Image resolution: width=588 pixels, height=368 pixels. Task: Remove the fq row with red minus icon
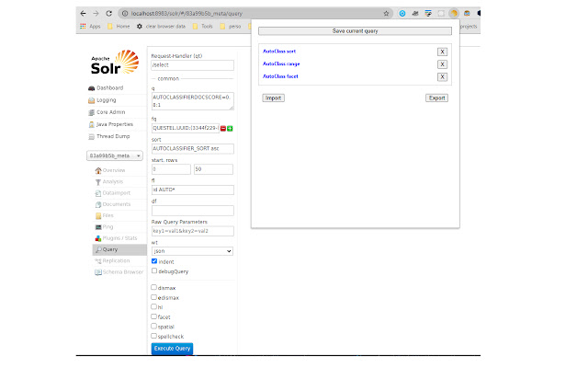(x=223, y=129)
